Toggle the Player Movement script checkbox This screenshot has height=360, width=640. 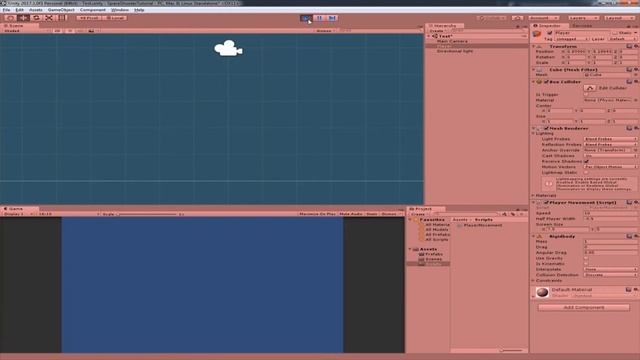pyautogui.click(x=546, y=202)
